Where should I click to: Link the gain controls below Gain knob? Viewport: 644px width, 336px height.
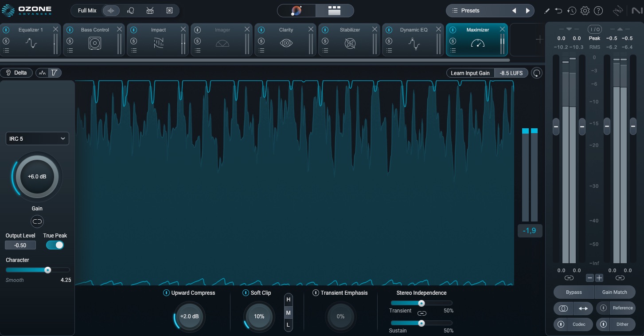tap(37, 221)
